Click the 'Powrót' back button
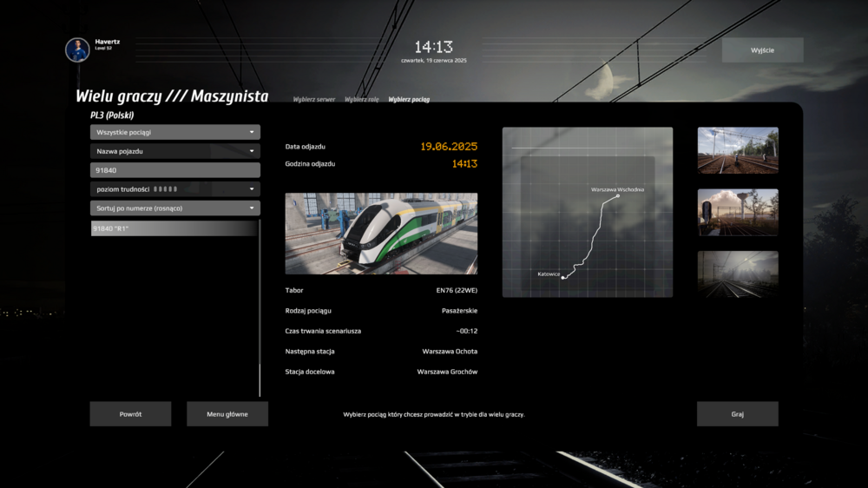868x488 pixels. coord(130,414)
